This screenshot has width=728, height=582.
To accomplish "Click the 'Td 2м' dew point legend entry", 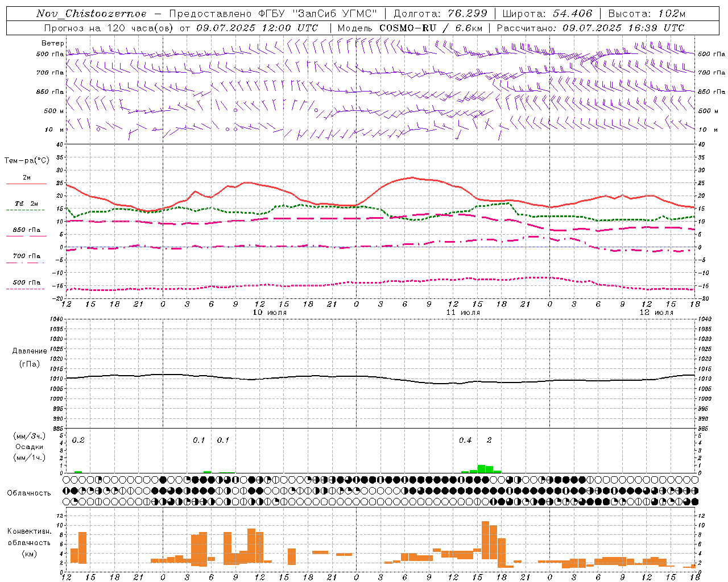I will pyautogui.click(x=27, y=203).
